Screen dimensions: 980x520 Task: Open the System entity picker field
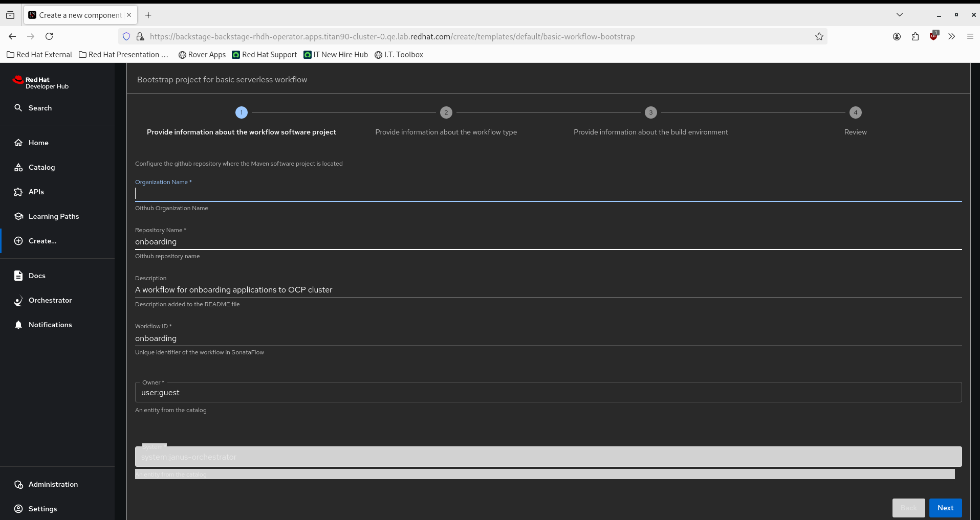[x=549, y=457]
